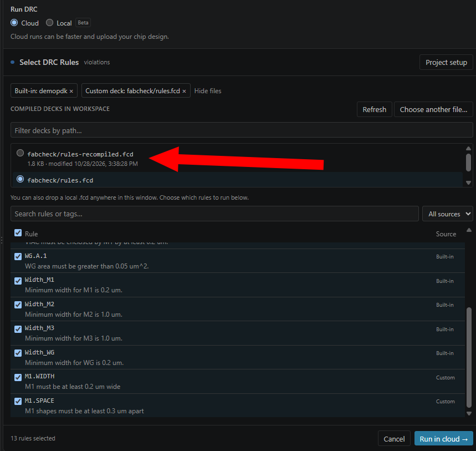The height and width of the screenshot is (451, 476).
Task: Uncheck the Width_M3 rule
Action: click(18, 329)
